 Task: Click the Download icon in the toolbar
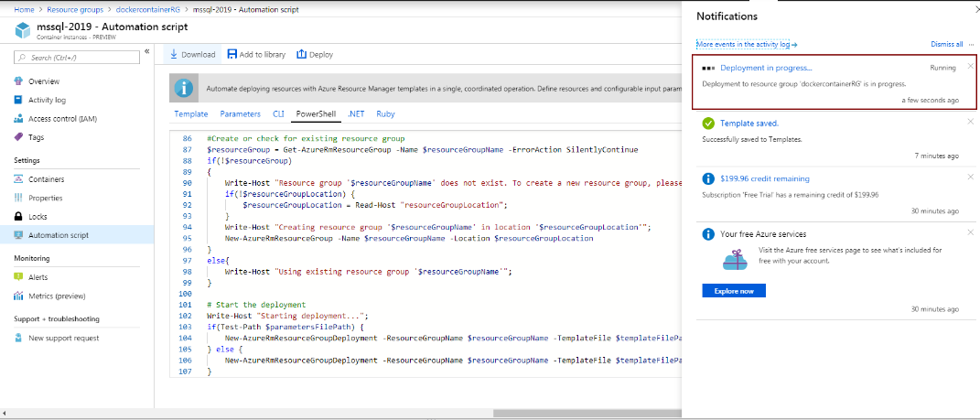pos(174,55)
